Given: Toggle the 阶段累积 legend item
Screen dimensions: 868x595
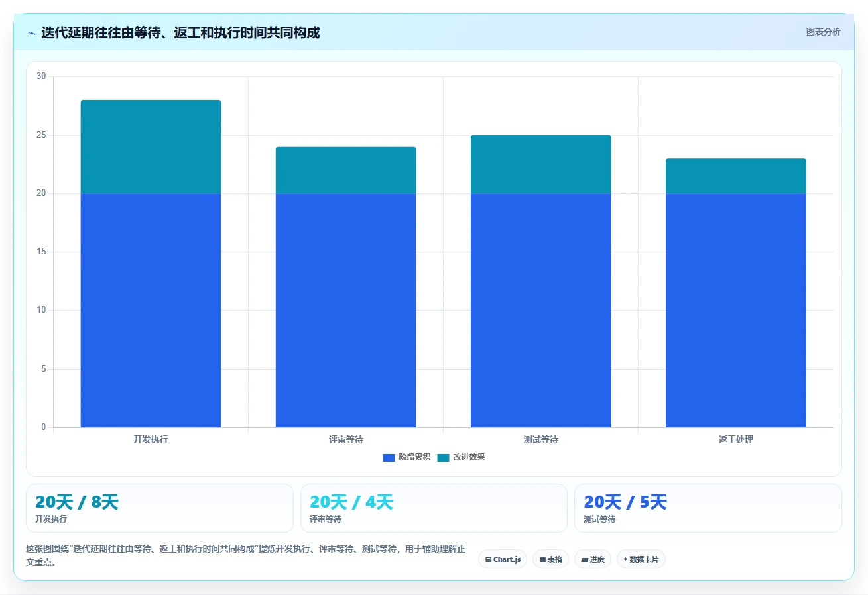Looking at the screenshot, I should click(x=406, y=457).
